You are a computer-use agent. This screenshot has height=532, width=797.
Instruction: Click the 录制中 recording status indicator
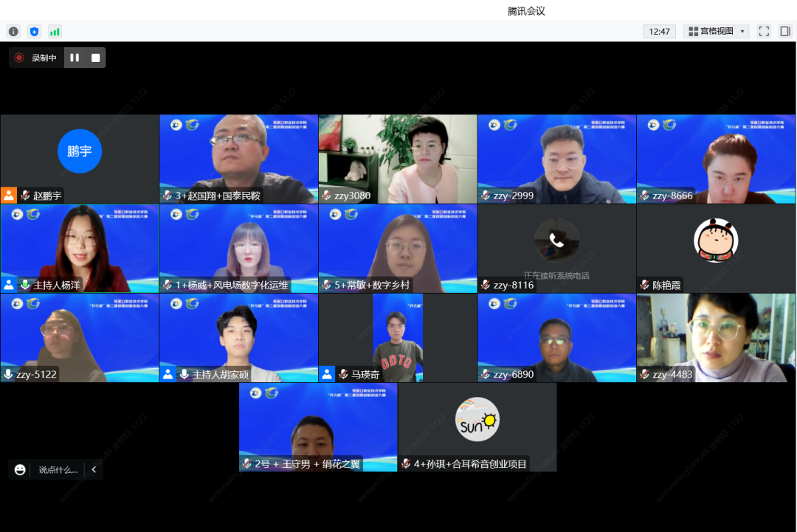(x=37, y=58)
